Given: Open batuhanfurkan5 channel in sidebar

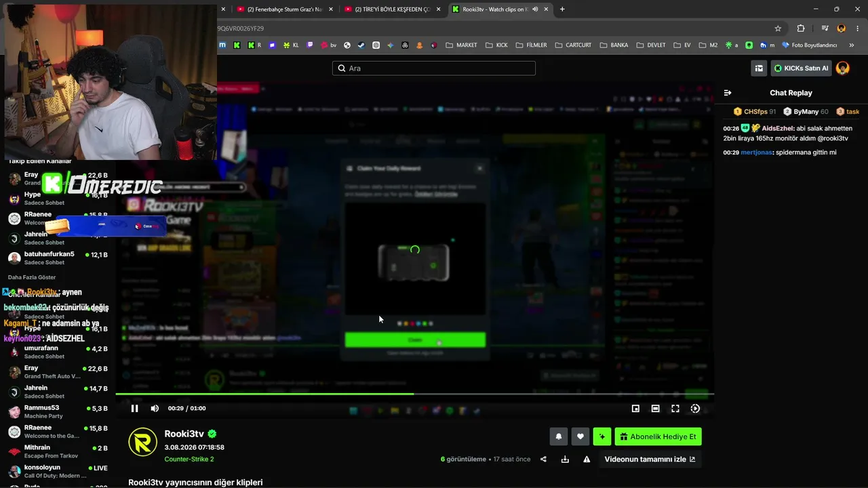Looking at the screenshot, I should point(58,258).
